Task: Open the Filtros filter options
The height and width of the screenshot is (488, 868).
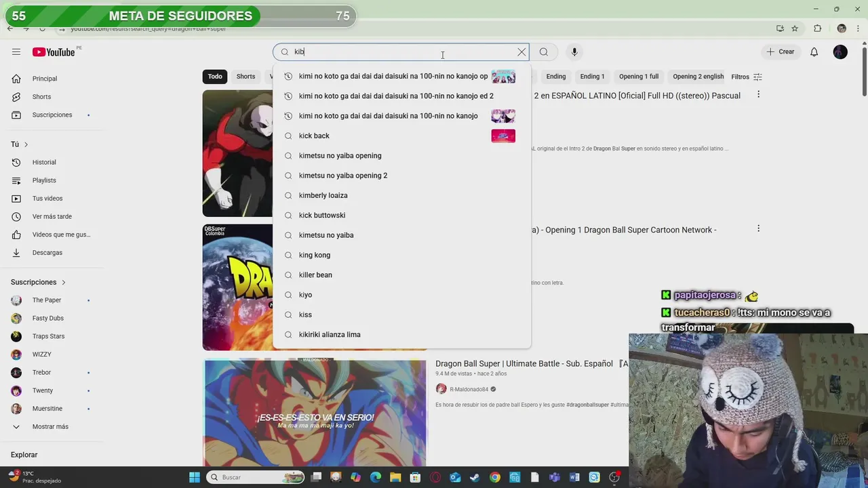Action: tap(747, 77)
